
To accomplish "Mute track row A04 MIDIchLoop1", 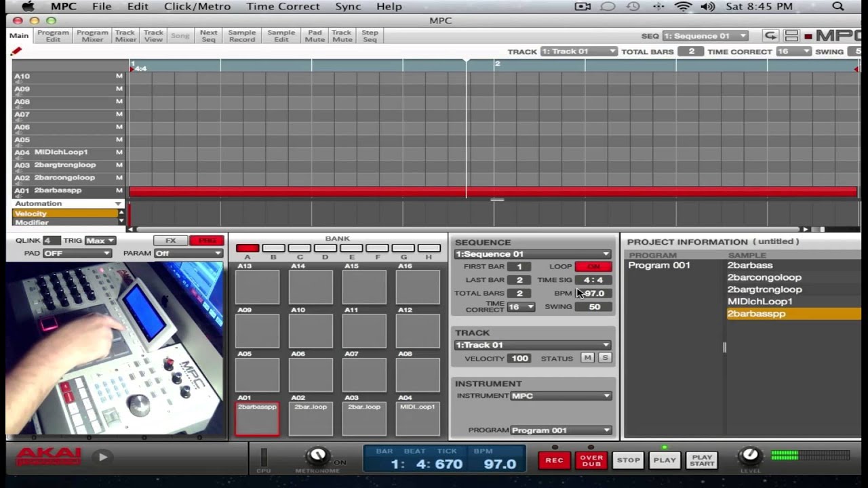I will click(x=119, y=152).
